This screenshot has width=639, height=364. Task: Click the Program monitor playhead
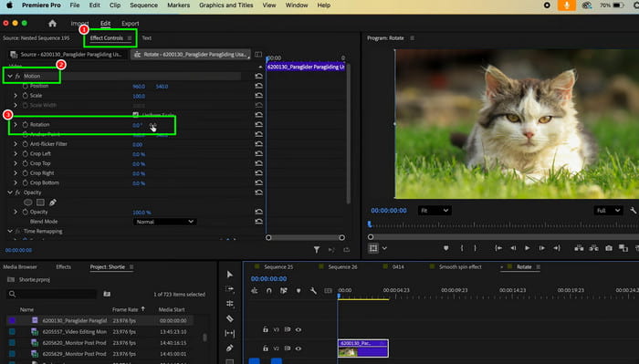370,224
